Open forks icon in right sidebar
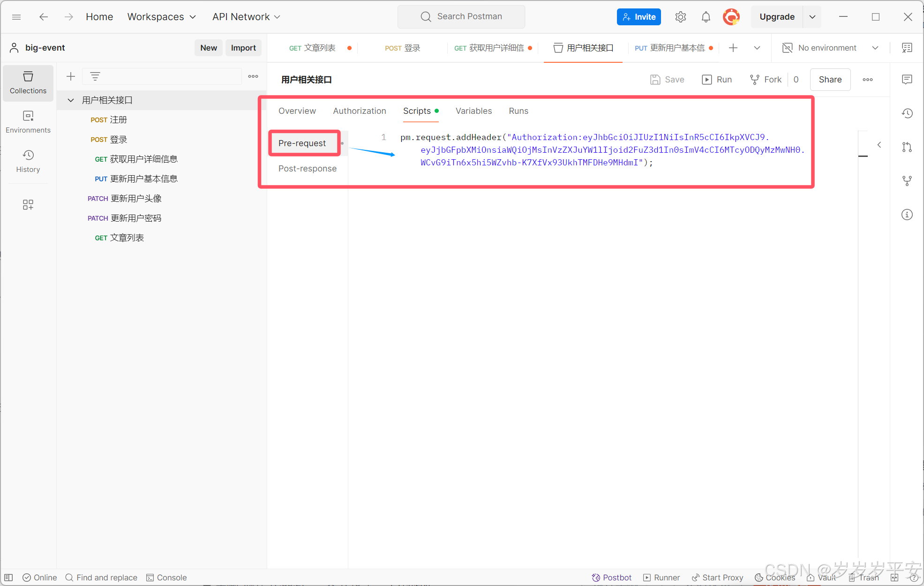Viewport: 924px width, 586px height. tap(907, 181)
